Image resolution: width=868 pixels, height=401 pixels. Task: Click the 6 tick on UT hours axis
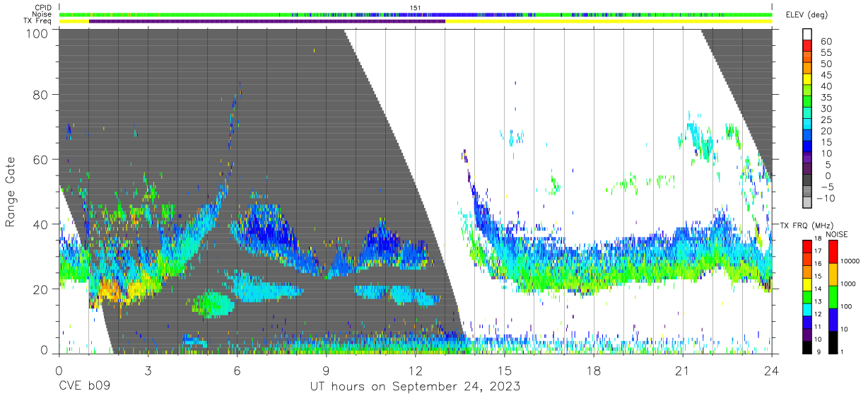[x=237, y=370]
